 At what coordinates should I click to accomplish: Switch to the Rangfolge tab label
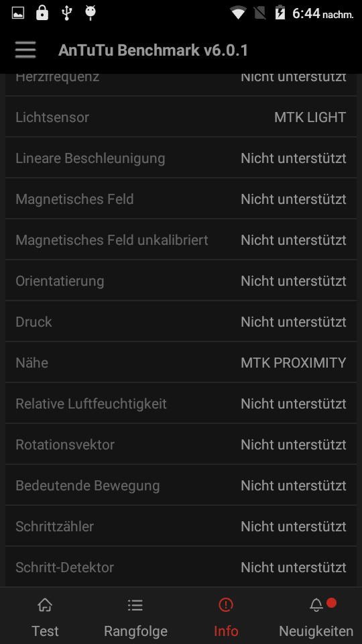135,631
